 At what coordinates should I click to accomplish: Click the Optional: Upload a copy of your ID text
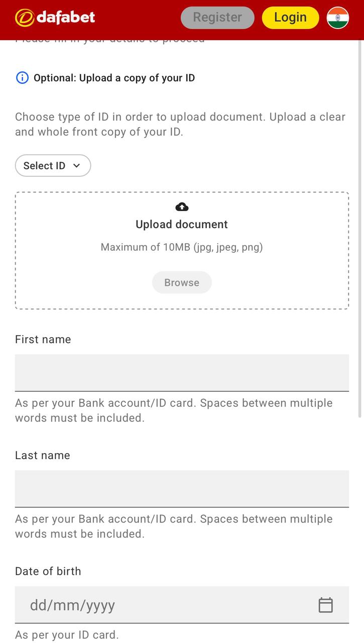click(x=114, y=78)
